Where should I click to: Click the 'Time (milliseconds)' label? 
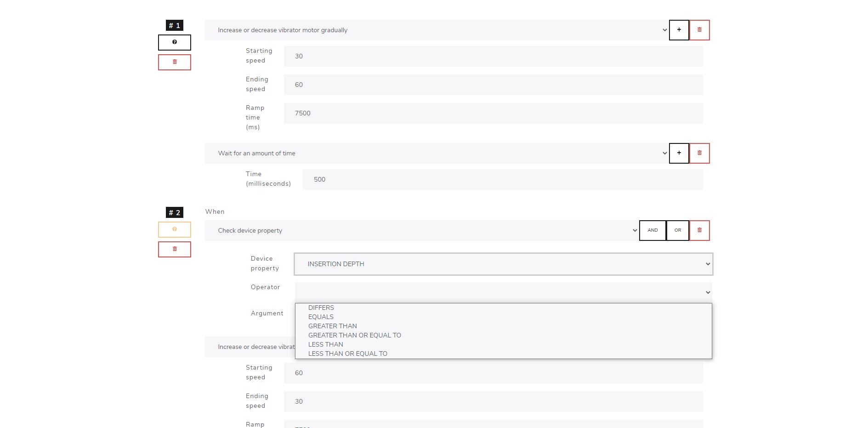(x=268, y=179)
